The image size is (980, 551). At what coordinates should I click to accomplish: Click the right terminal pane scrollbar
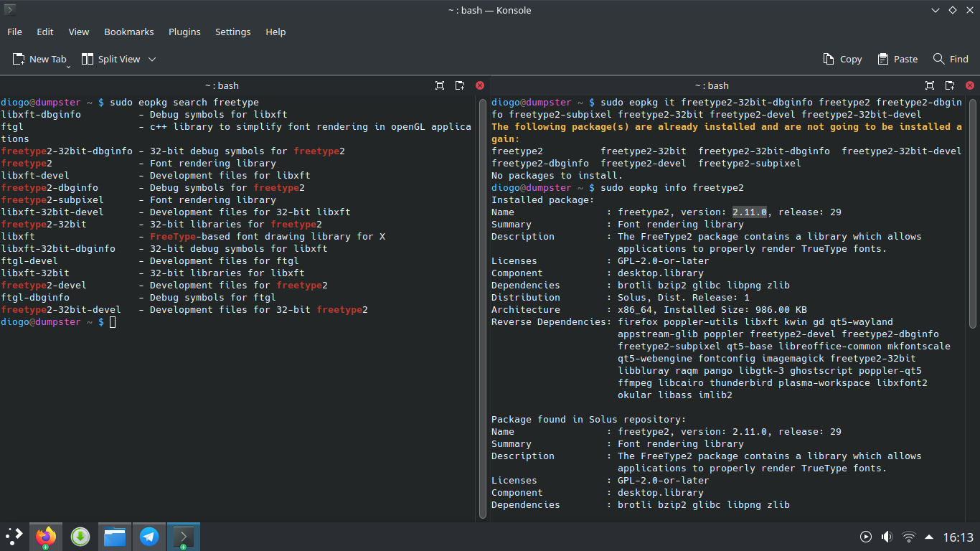click(x=973, y=215)
